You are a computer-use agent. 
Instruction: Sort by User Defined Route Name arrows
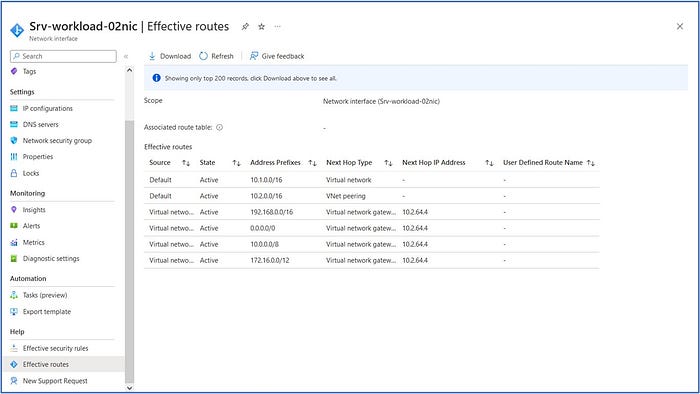591,163
